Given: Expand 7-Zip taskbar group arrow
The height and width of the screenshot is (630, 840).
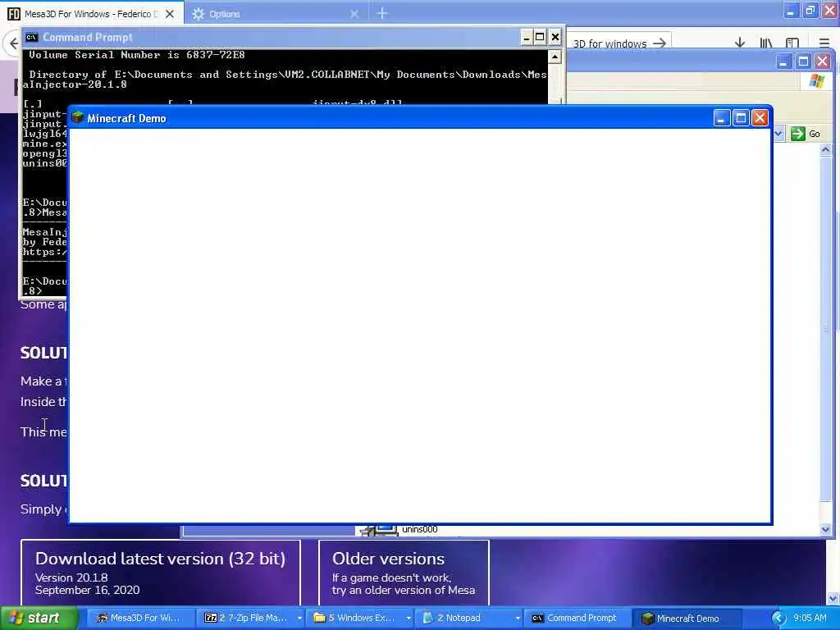Looking at the screenshot, I should point(299,619).
